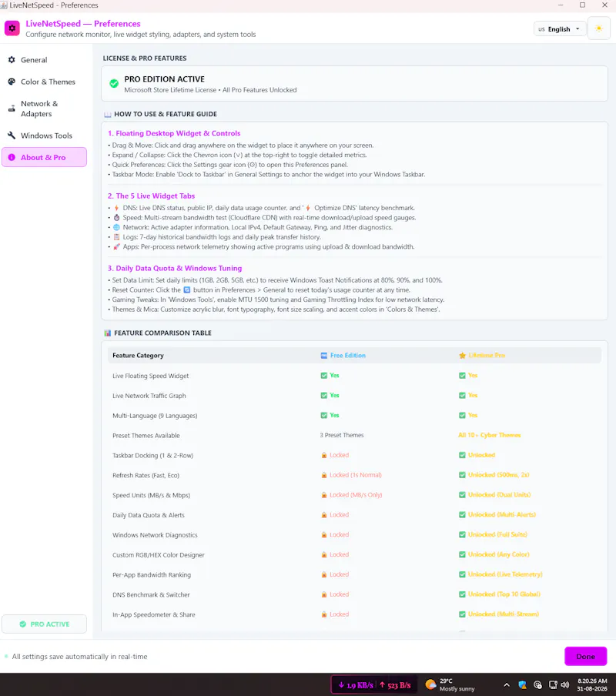The width and height of the screenshot is (616, 696).
Task: Click the Free Edition column header icon
Action: 324,356
